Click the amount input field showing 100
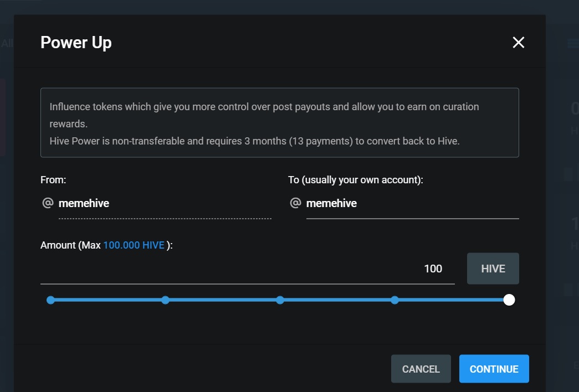Viewport: 579px width, 392px height. pyautogui.click(x=248, y=269)
